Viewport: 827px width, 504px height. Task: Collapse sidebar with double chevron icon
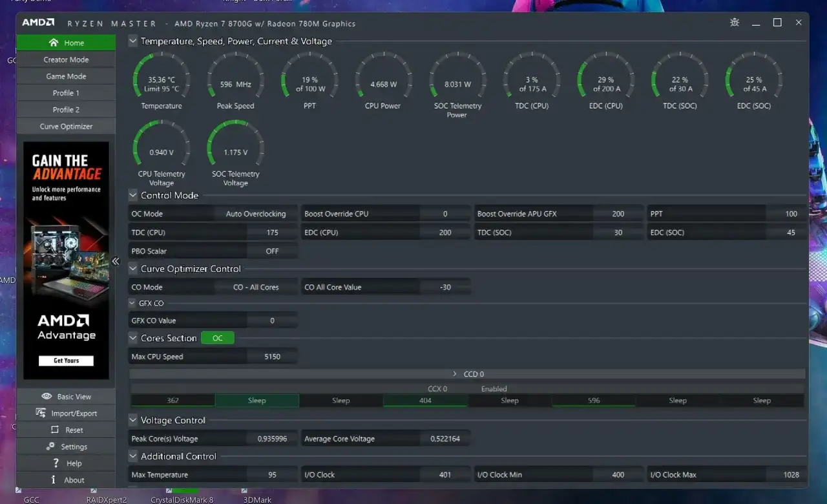[x=116, y=261]
